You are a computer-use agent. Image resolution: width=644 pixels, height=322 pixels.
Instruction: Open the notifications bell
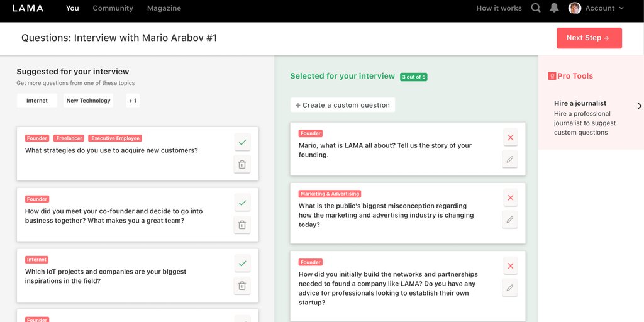554,8
